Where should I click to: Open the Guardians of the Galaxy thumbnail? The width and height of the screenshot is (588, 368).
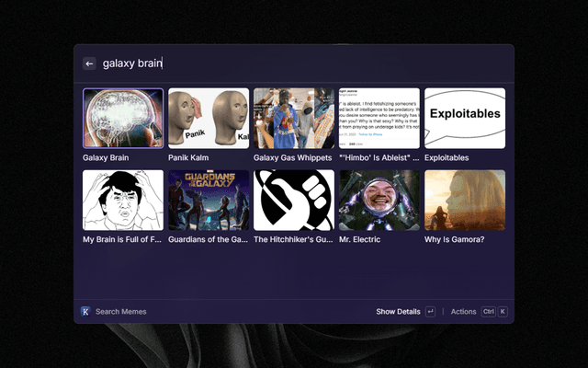209,201
